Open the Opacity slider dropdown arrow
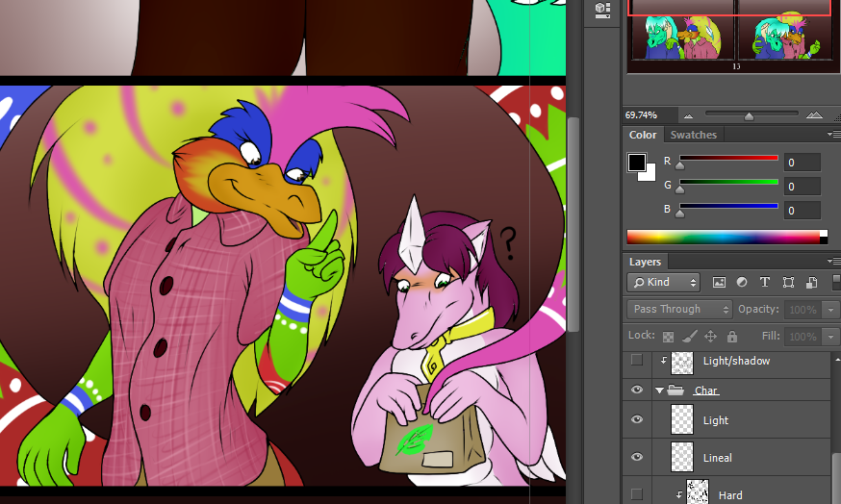The height and width of the screenshot is (504, 841). click(x=830, y=310)
